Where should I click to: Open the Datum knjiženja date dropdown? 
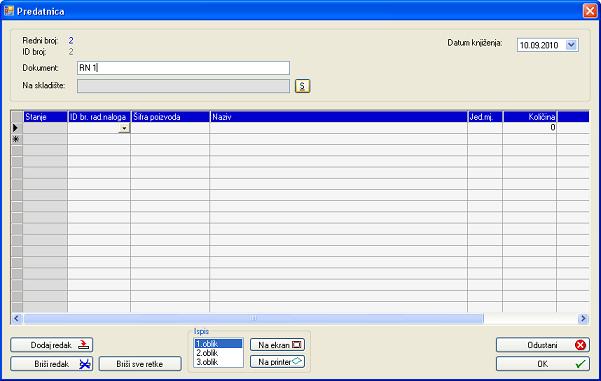[x=571, y=45]
